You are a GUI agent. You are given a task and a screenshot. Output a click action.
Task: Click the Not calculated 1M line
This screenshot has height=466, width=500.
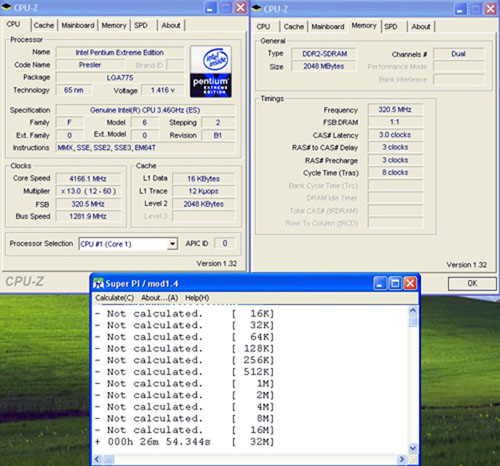[x=184, y=384]
